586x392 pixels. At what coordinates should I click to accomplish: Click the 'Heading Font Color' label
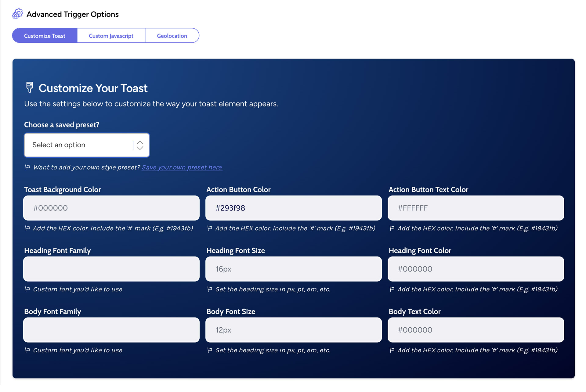[x=420, y=251]
